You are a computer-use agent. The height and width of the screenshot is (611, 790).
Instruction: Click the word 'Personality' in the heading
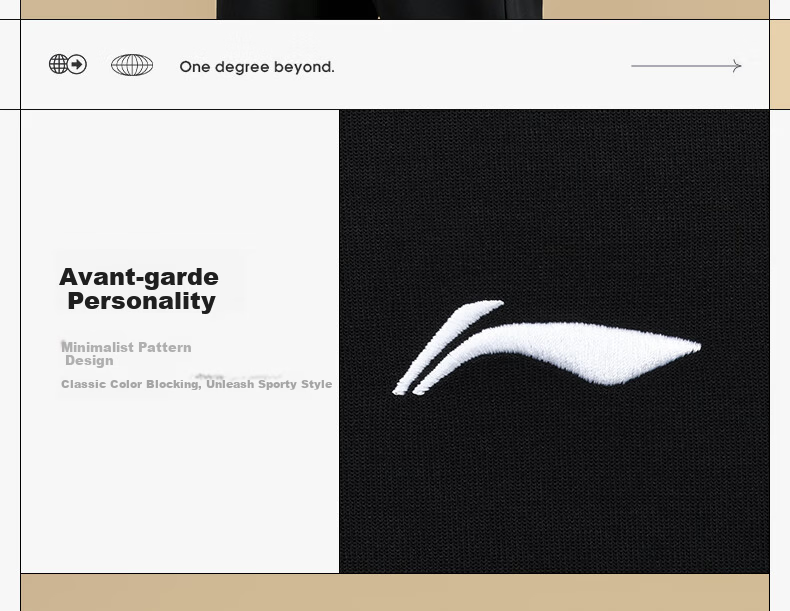[x=142, y=302]
